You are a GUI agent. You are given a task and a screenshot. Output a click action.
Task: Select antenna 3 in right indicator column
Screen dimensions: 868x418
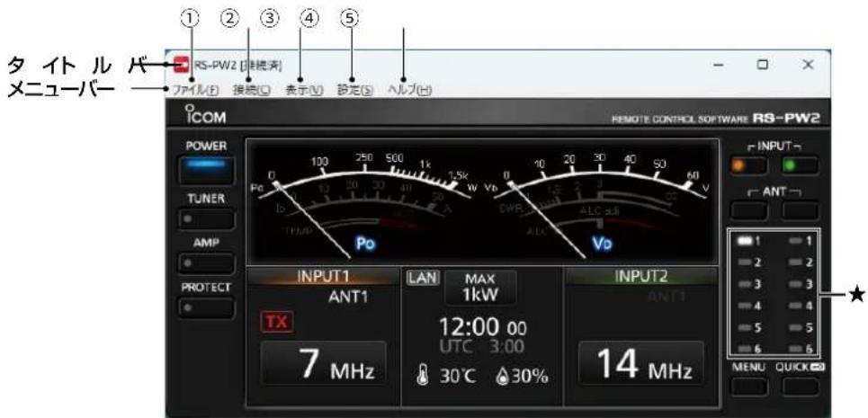point(799,284)
